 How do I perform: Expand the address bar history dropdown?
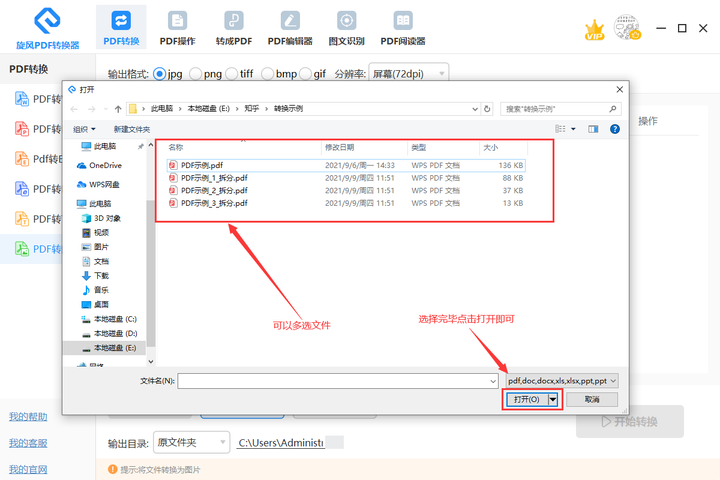[x=475, y=109]
